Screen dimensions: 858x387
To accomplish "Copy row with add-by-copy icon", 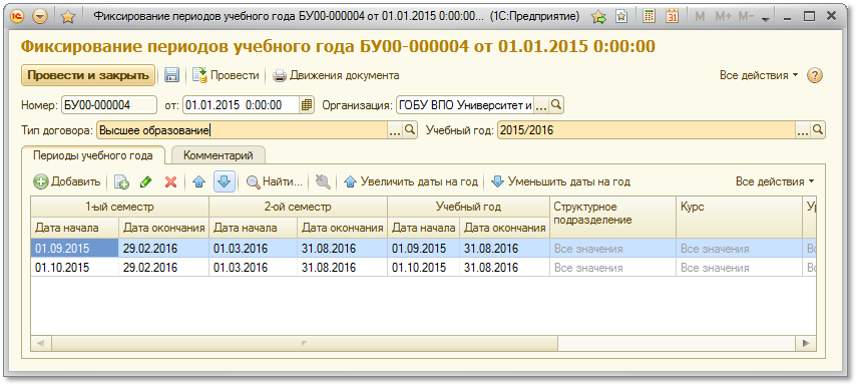I will (x=121, y=182).
